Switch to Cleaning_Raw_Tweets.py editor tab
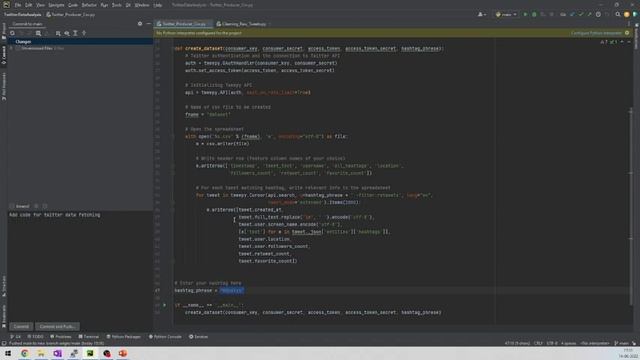The height and width of the screenshot is (360, 640). click(x=243, y=24)
